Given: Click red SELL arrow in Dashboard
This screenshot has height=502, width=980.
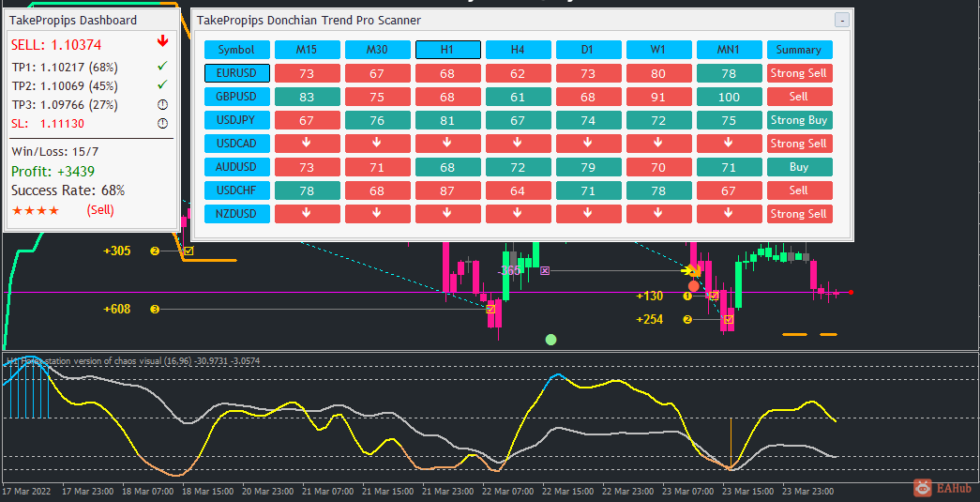Looking at the screenshot, I should (163, 42).
